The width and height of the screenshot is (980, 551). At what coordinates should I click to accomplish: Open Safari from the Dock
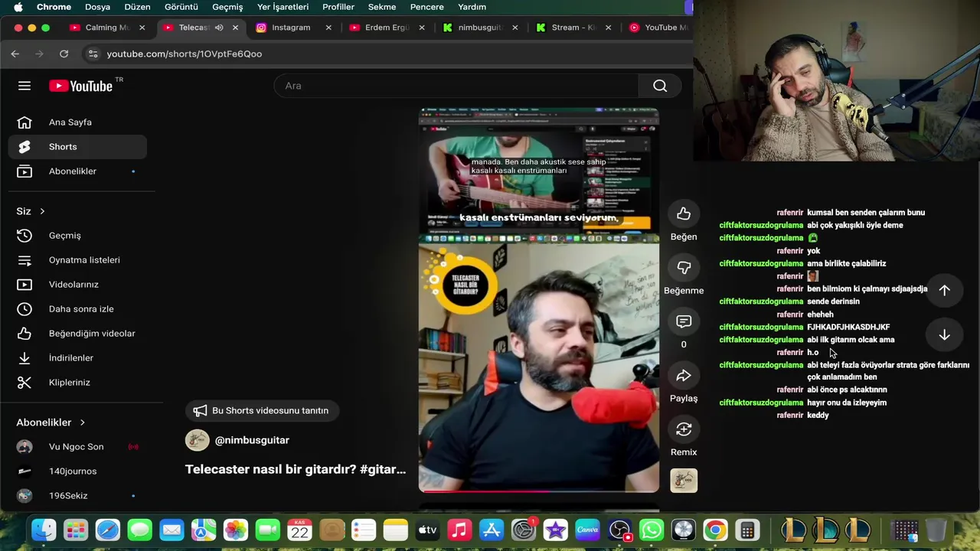(x=108, y=530)
